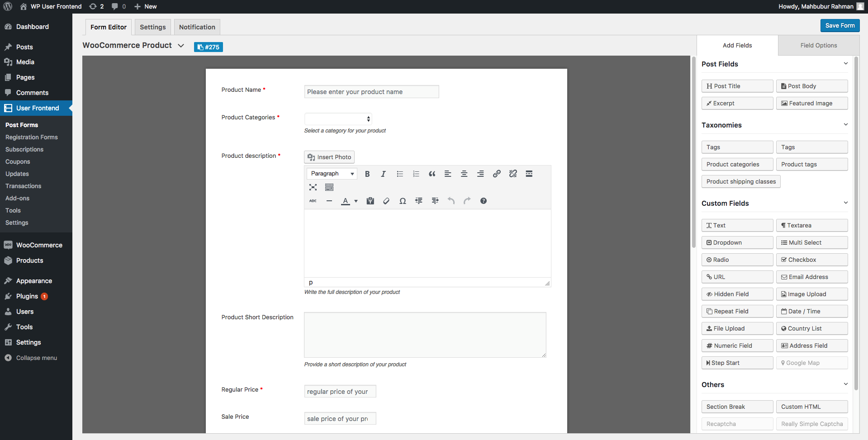The width and height of the screenshot is (868, 440).
Task: Click the Save Form button
Action: coord(840,26)
